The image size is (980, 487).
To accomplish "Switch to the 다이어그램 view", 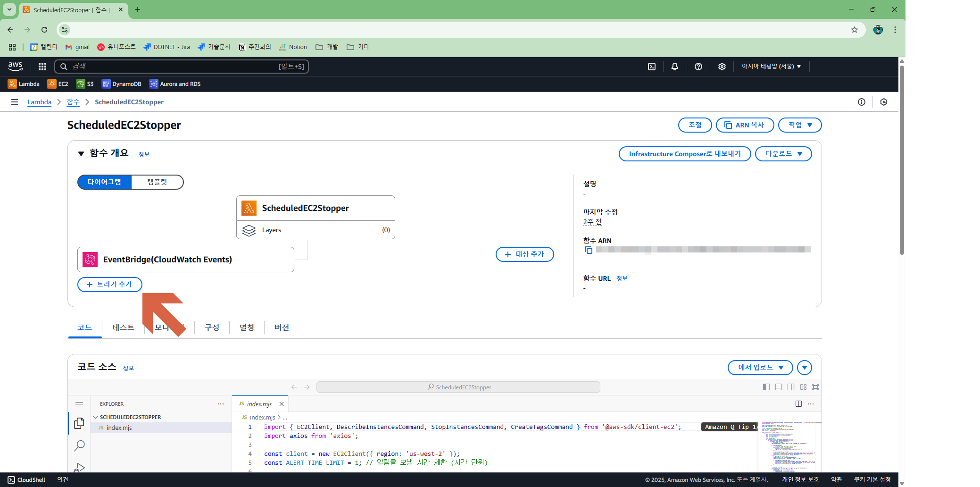I will [104, 182].
